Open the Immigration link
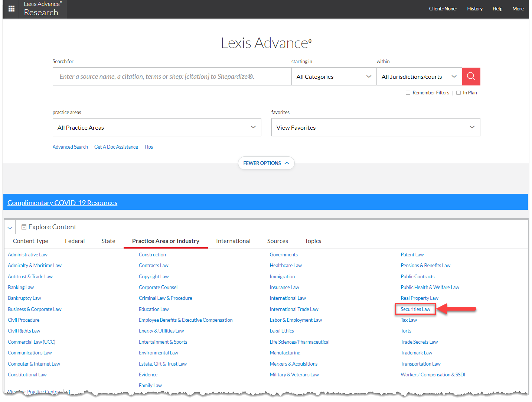 coord(283,276)
